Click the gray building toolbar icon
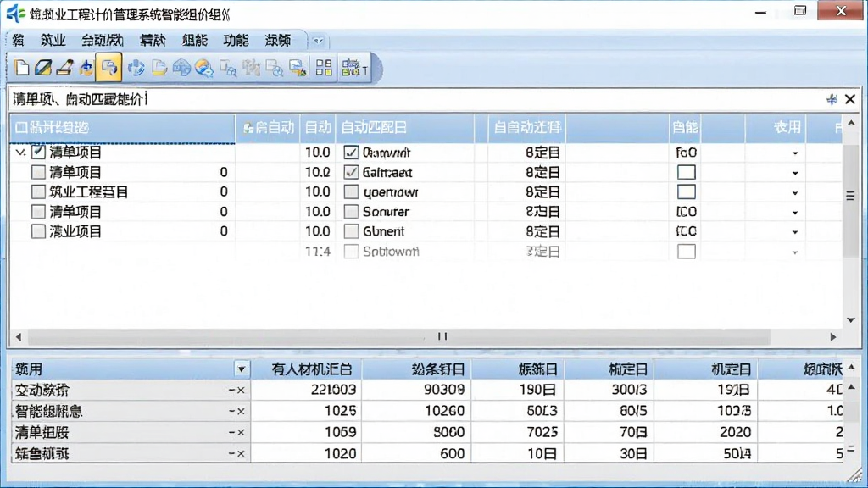Image resolution: width=868 pixels, height=488 pixels. (x=251, y=68)
